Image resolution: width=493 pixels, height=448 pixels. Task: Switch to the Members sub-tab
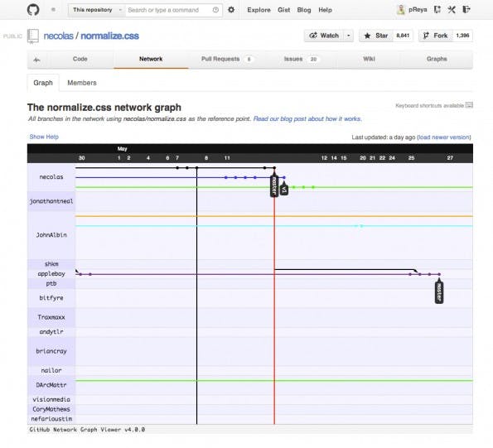point(82,83)
